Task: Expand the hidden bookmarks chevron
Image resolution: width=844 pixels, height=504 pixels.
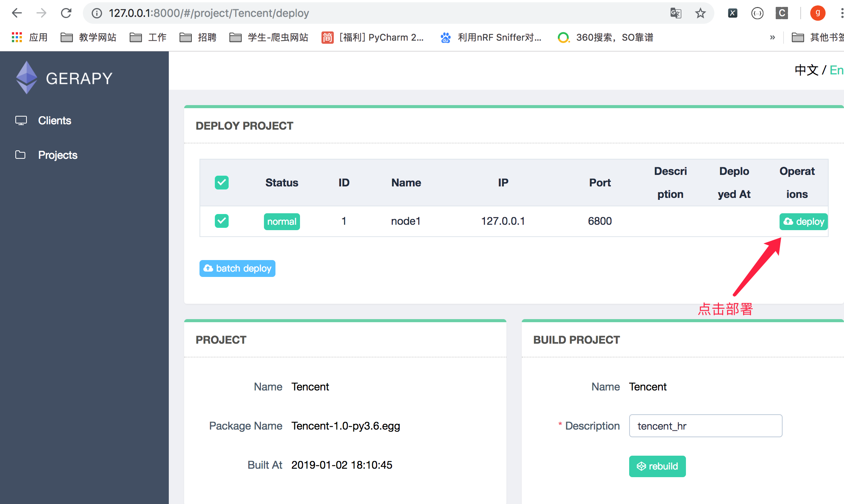Action: [772, 37]
